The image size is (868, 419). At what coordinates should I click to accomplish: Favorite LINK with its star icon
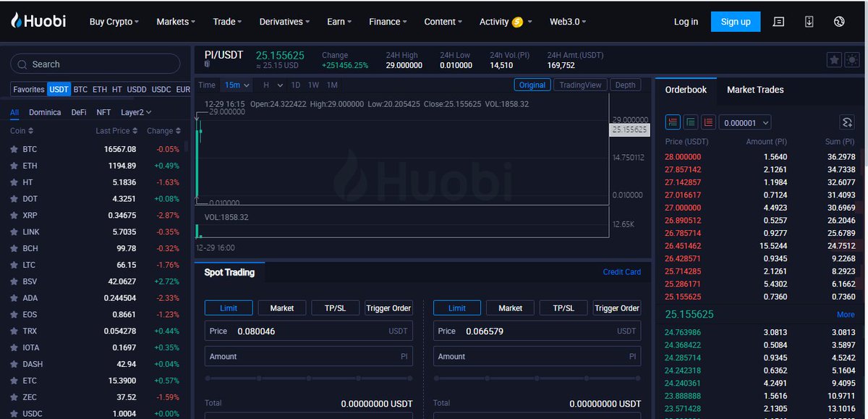tap(14, 232)
